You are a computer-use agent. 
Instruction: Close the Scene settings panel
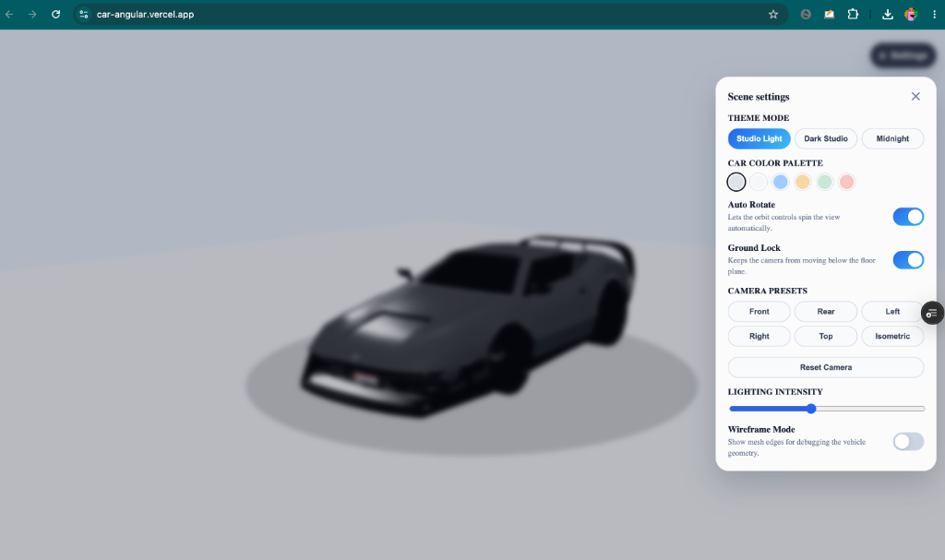(x=915, y=97)
